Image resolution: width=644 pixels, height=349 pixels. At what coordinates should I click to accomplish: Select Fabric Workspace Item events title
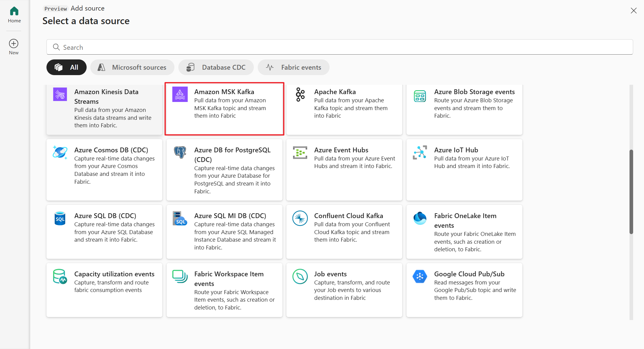(229, 279)
